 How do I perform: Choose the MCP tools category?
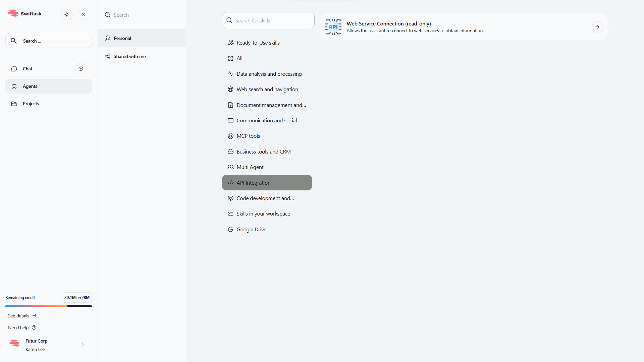click(x=248, y=136)
